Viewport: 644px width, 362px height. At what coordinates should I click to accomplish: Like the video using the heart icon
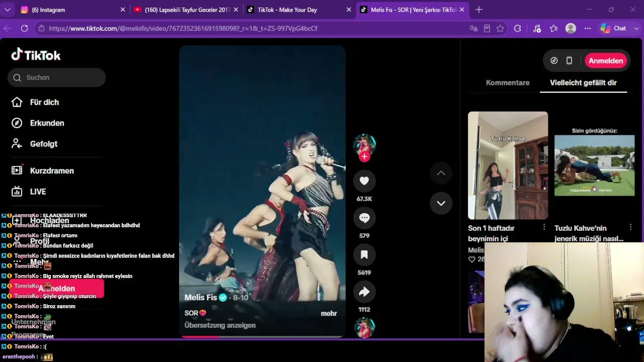pos(364,181)
